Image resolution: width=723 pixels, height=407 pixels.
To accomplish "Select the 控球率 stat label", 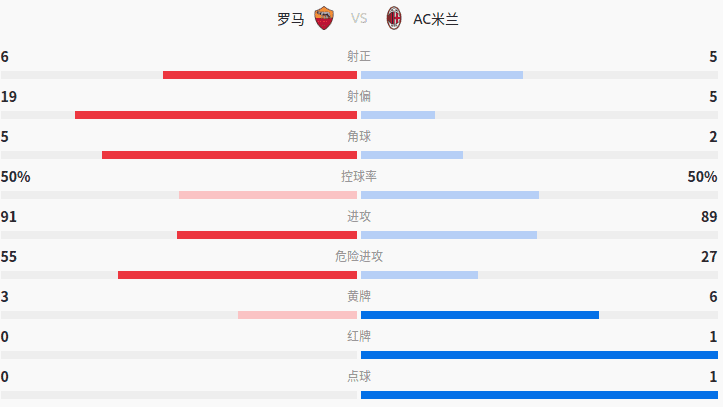I will pos(359,177).
